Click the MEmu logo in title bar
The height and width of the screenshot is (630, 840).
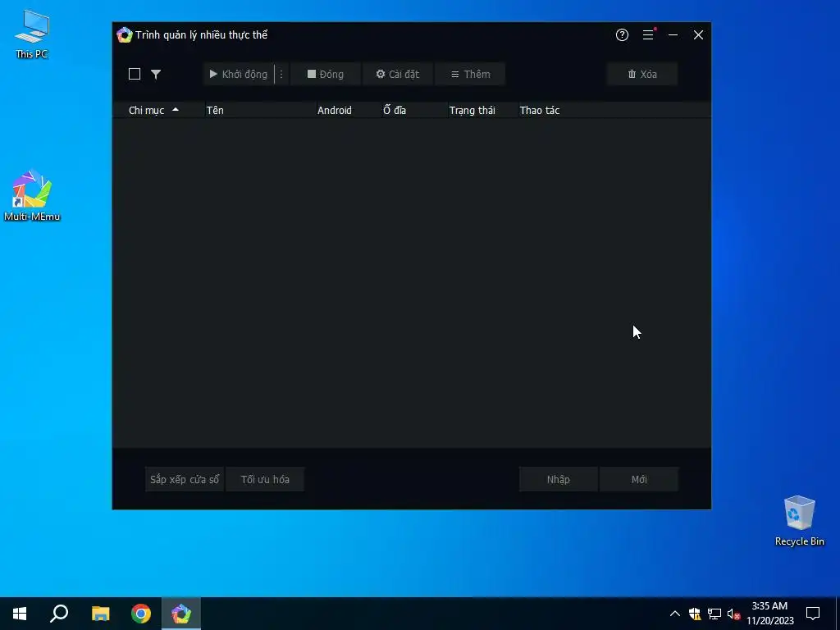pos(125,34)
